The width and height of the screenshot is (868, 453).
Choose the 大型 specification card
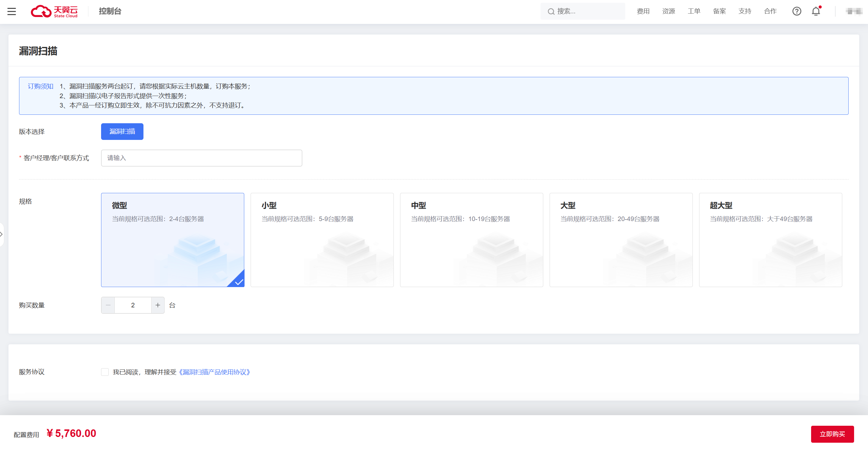621,240
